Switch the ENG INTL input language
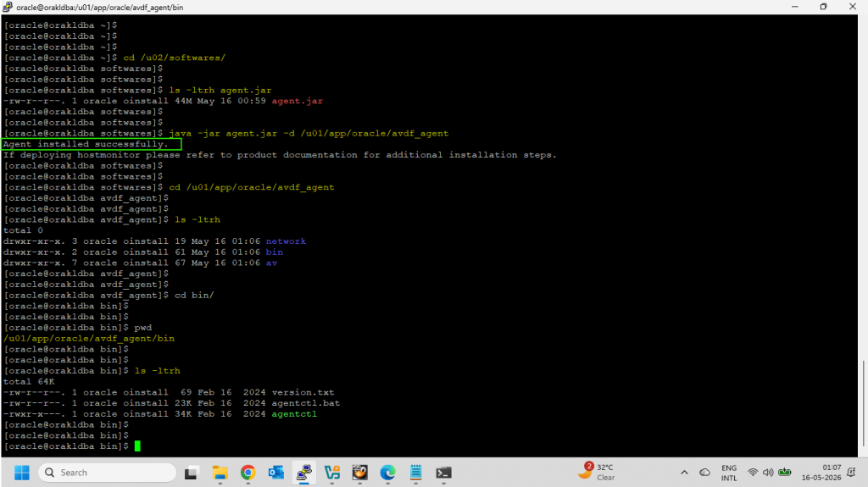The image size is (868, 487). (x=729, y=473)
